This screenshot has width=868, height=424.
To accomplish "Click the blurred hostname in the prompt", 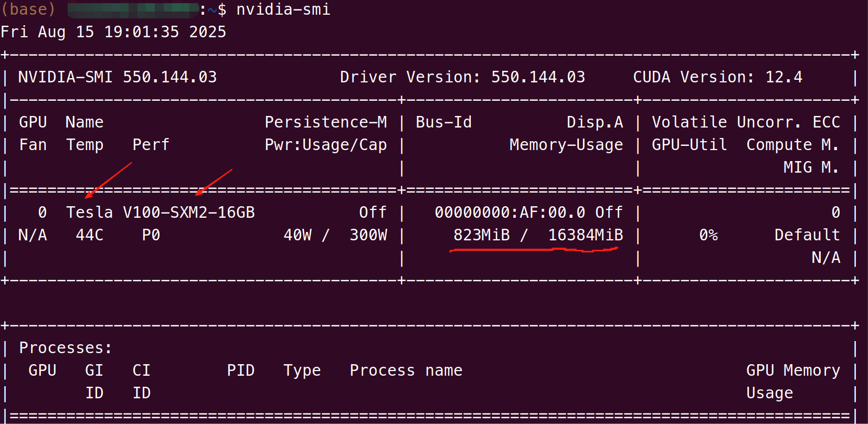I will (133, 9).
